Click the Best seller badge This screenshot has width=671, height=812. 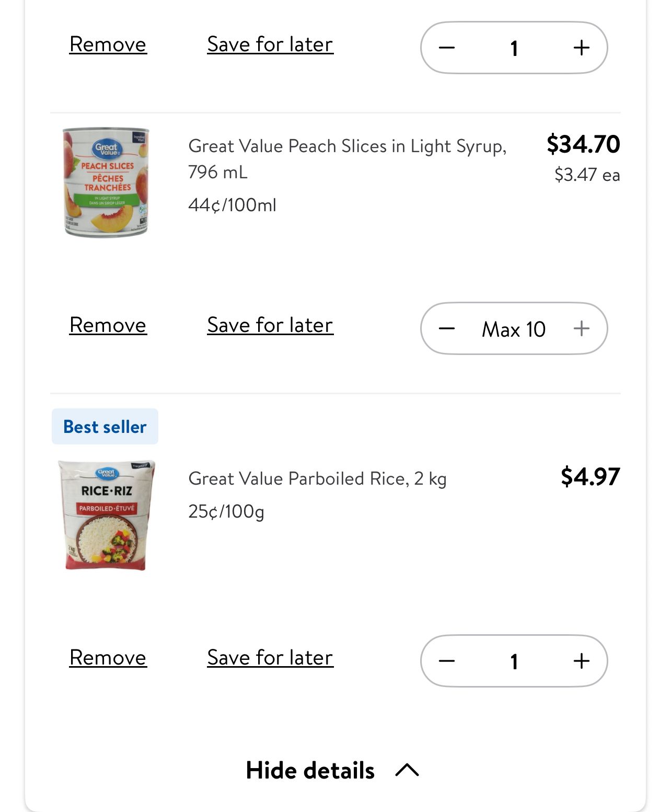pos(105,427)
